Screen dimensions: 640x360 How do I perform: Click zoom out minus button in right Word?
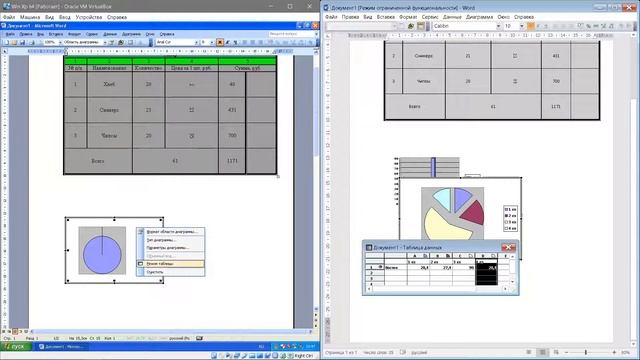click(567, 352)
